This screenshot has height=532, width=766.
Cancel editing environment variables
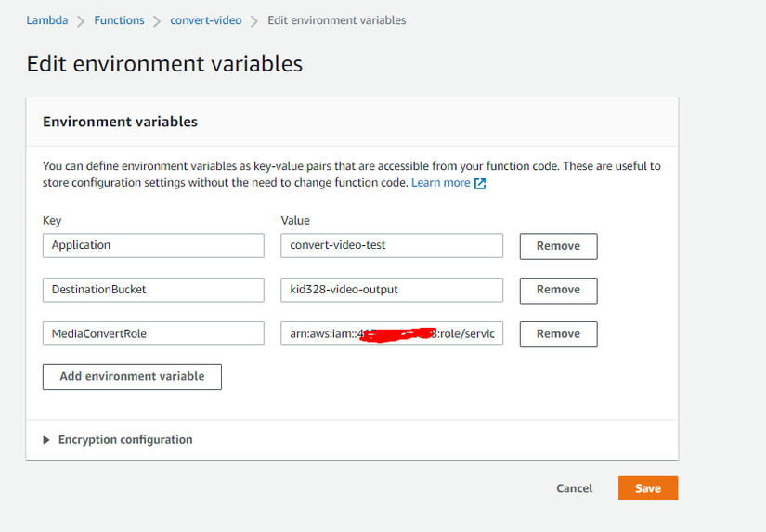click(574, 488)
